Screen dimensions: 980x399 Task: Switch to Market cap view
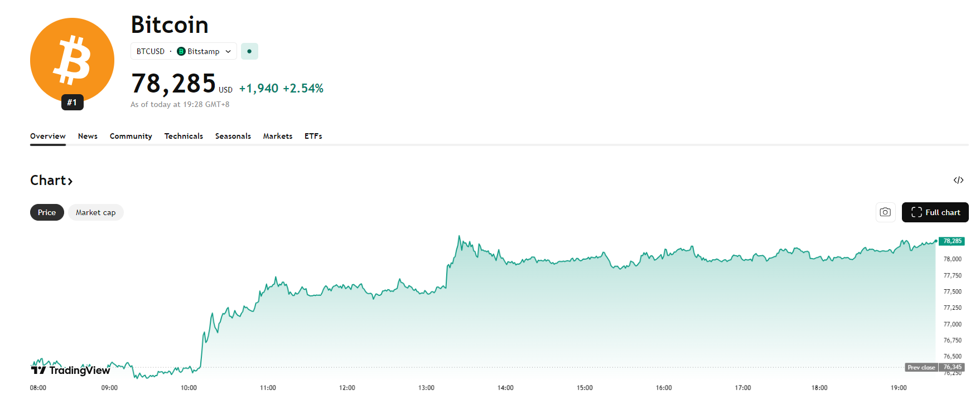95,212
